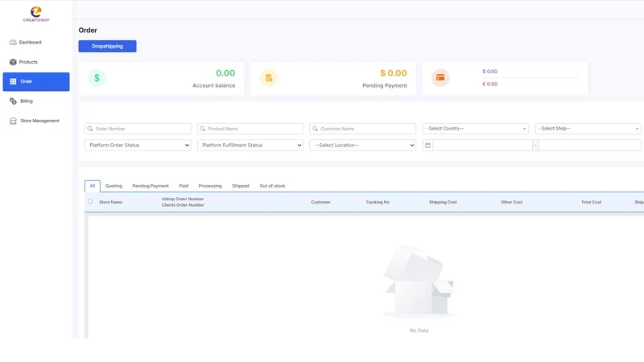The width and height of the screenshot is (644, 362).
Task: Click the Products box icon
Action: click(x=13, y=62)
